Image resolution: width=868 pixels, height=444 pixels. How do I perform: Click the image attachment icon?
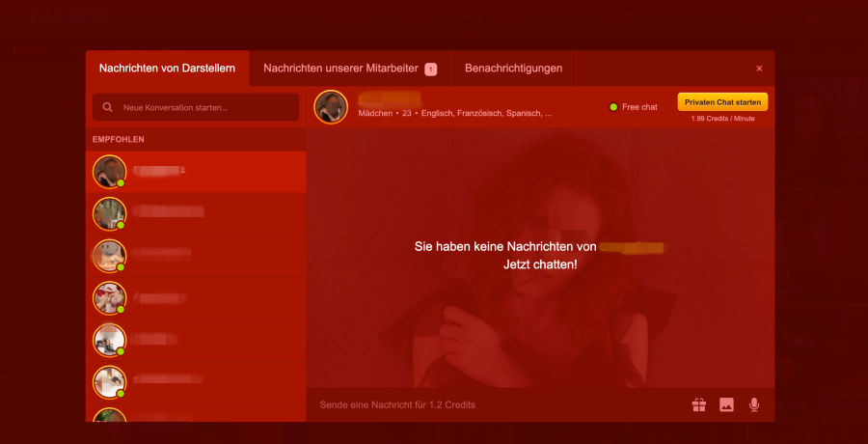[x=726, y=404]
